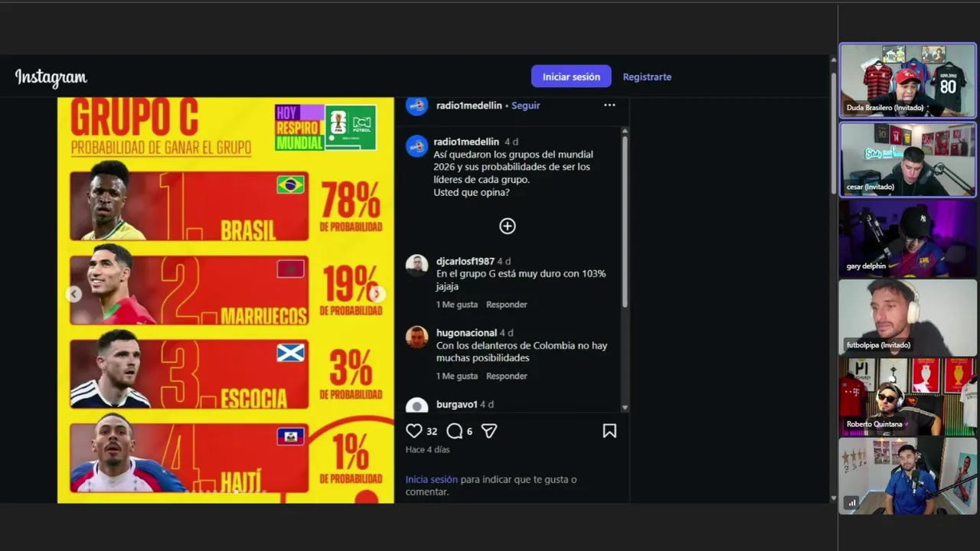Like the post with heart icon
The height and width of the screenshot is (551, 980).
pyautogui.click(x=414, y=431)
